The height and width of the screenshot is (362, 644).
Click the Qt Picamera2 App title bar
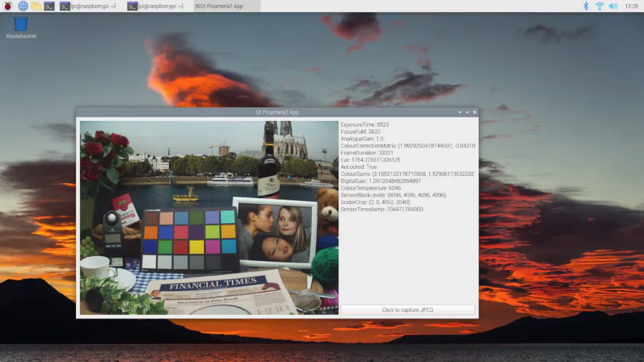point(277,112)
